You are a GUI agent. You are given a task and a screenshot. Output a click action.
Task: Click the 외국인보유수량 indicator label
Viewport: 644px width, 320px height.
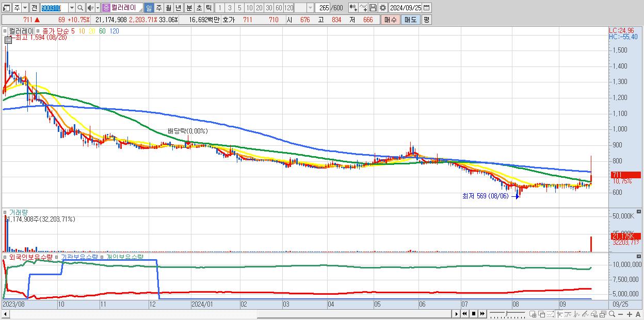[30, 257]
